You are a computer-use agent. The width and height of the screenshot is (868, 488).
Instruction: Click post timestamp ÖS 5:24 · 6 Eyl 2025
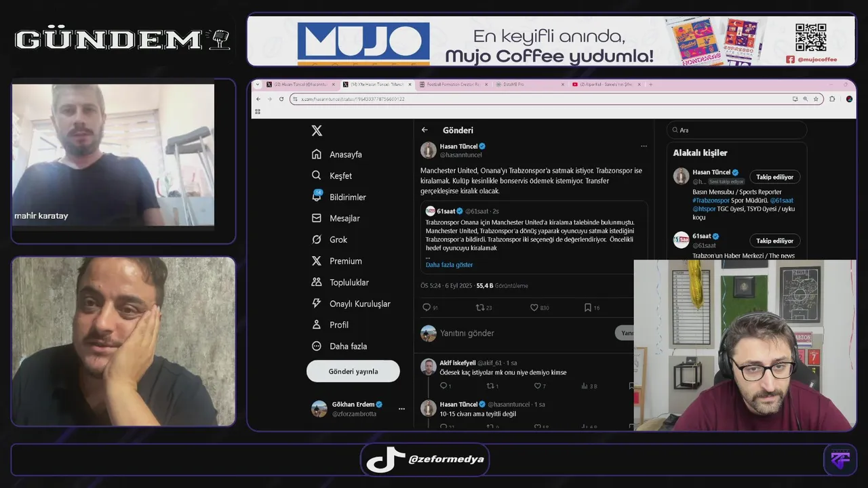(x=446, y=286)
